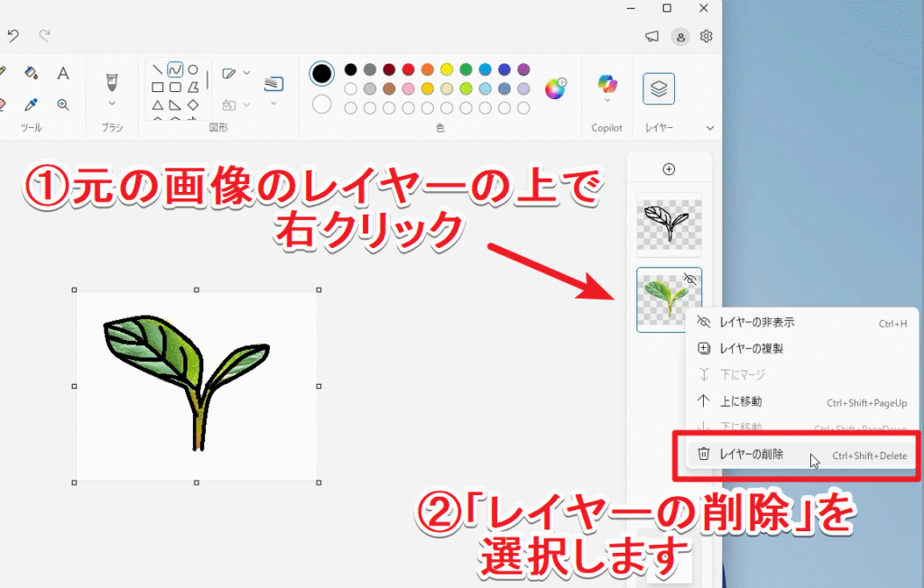Click the line size thickness icon
The height and width of the screenshot is (588, 924).
(x=273, y=84)
